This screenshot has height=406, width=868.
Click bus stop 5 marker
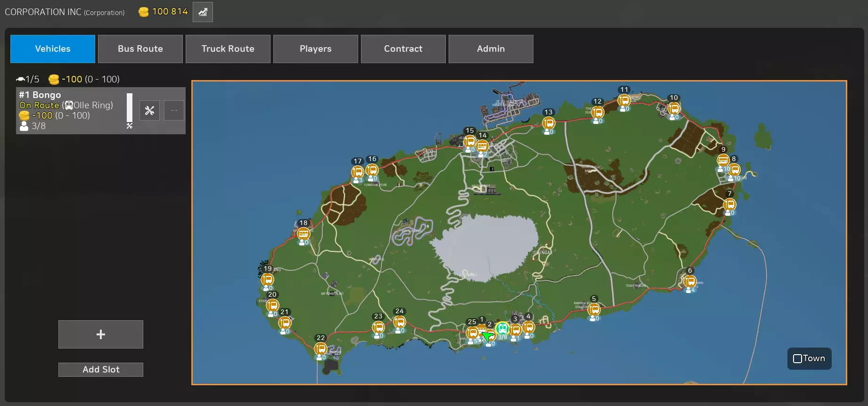tap(594, 309)
